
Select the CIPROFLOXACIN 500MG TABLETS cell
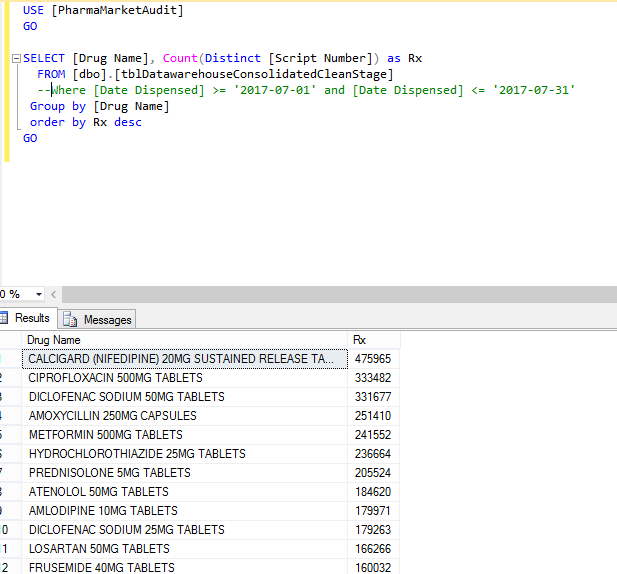click(x=185, y=378)
